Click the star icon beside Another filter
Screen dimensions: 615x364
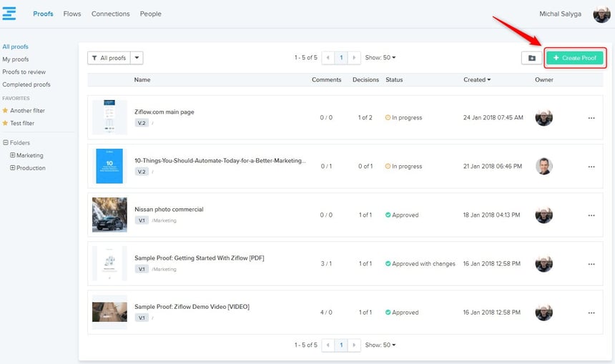pyautogui.click(x=5, y=111)
